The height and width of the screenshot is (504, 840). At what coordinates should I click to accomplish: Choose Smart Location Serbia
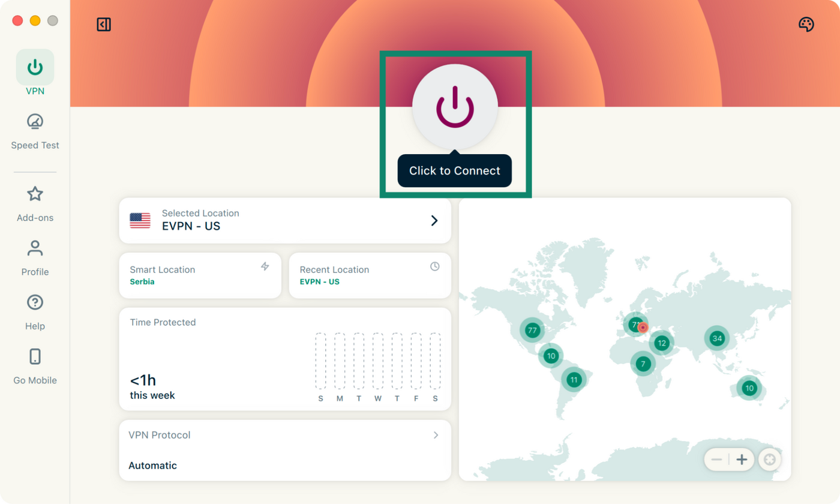[x=200, y=275]
